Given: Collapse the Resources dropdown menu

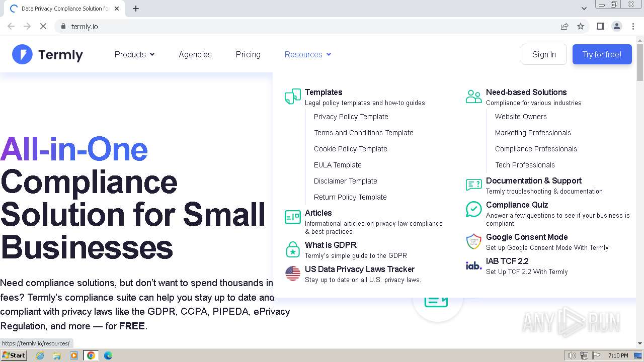Looking at the screenshot, I should [x=308, y=54].
